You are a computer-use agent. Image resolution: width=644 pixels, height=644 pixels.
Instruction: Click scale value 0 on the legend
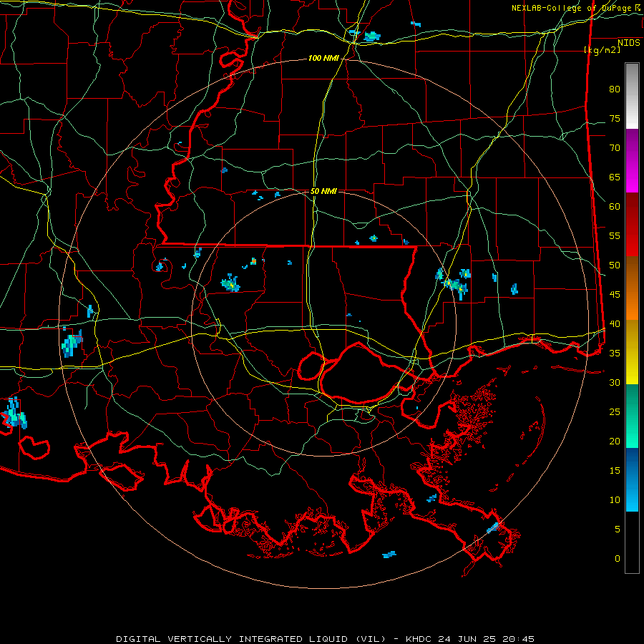618,559
